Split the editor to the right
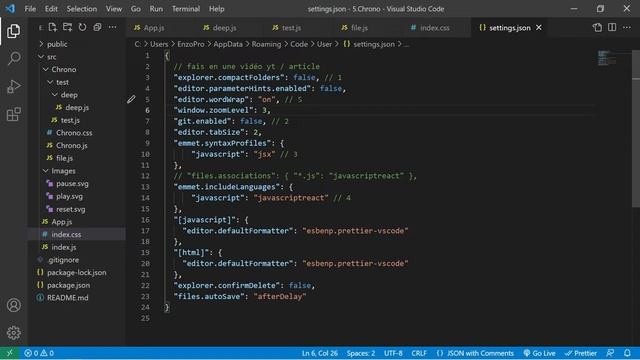Image resolution: width=640 pixels, height=360 pixels. [612, 27]
